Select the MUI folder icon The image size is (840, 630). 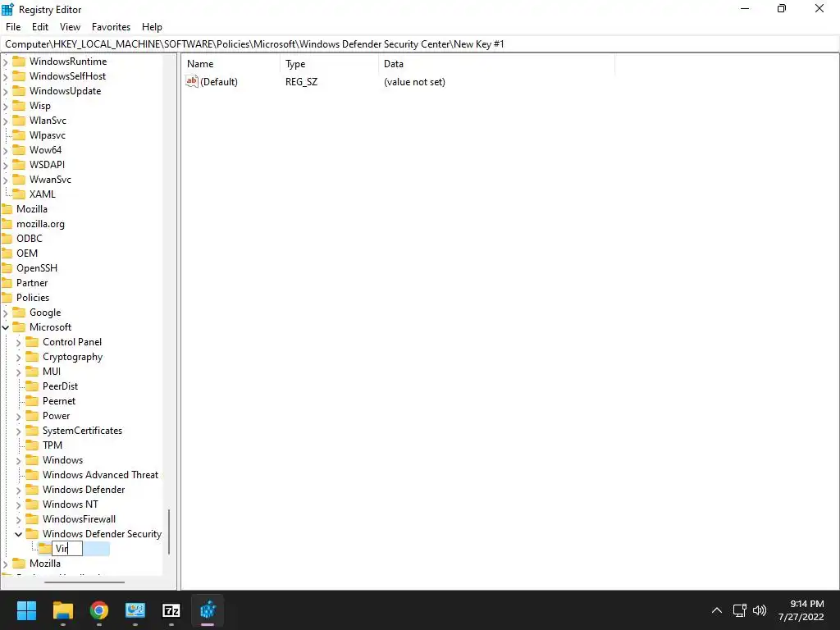32,372
